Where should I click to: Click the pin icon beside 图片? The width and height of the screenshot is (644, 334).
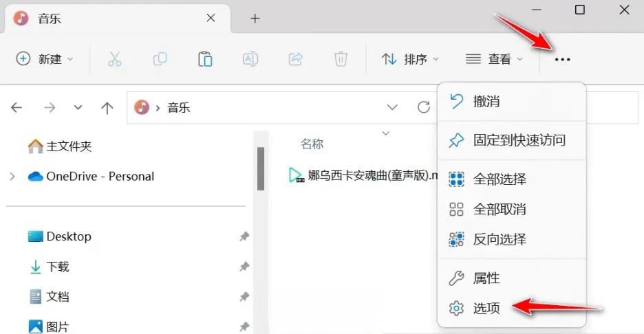(244, 326)
